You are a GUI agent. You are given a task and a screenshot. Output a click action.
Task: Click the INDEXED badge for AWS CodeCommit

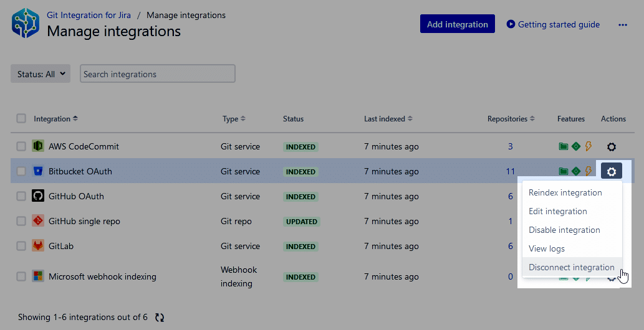300,147
